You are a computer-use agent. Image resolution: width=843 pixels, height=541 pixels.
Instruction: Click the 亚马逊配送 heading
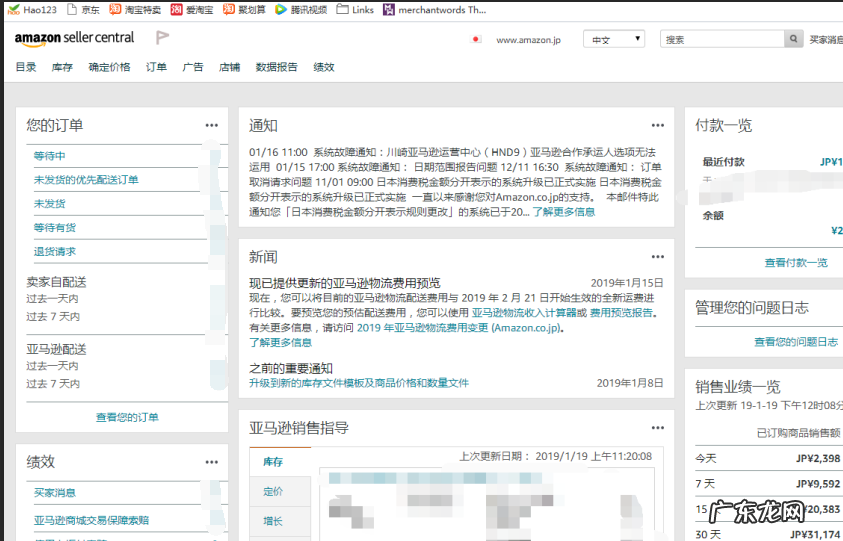coord(56,350)
